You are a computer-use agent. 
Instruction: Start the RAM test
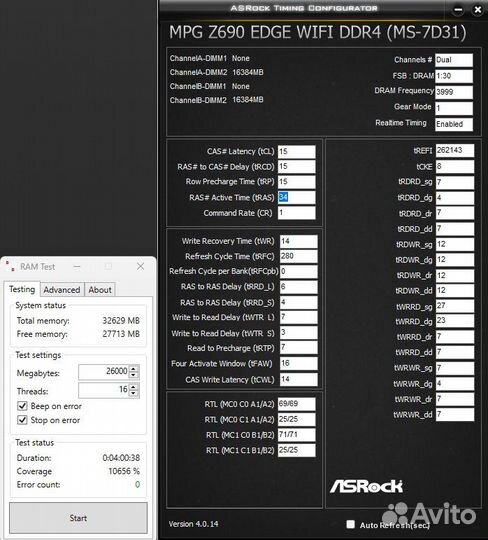tap(78, 518)
